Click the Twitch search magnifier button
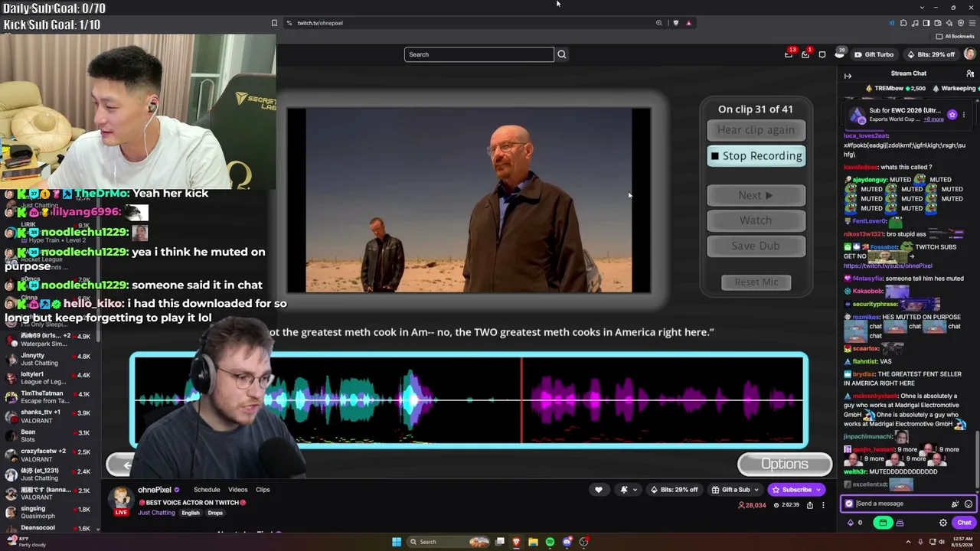The width and height of the screenshot is (980, 551). click(x=562, y=54)
